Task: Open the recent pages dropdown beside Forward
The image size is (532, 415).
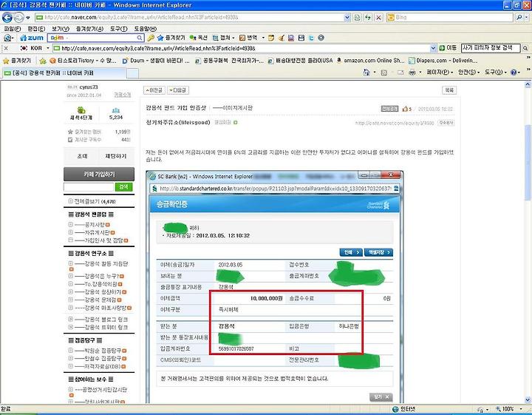Action: [x=28, y=17]
